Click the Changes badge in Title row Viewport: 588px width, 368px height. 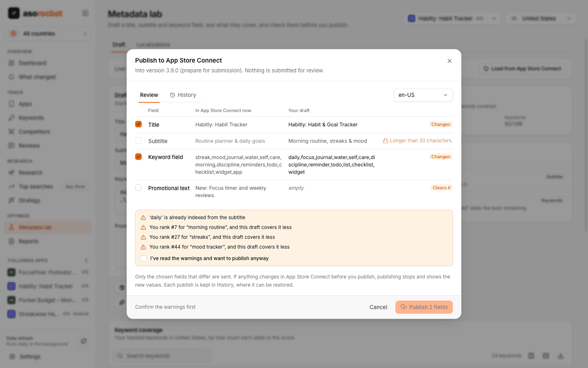[x=441, y=124]
